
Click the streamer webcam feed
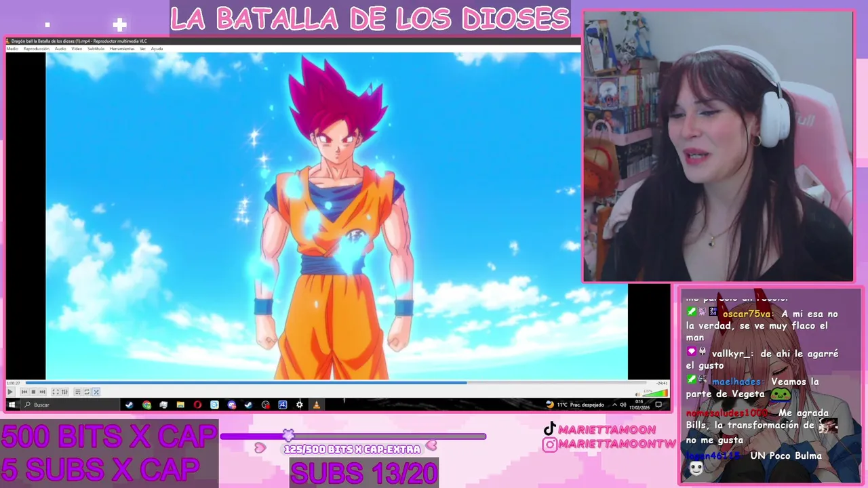tap(718, 146)
